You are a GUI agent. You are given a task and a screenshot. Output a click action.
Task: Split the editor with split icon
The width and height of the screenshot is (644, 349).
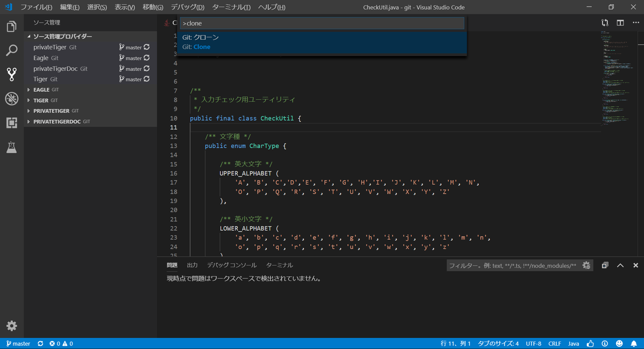[x=620, y=23]
